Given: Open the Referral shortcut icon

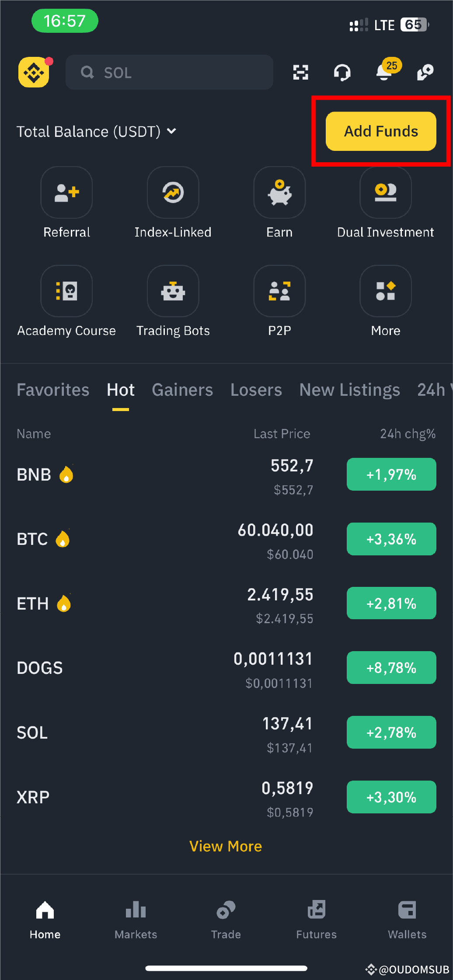Looking at the screenshot, I should [66, 192].
